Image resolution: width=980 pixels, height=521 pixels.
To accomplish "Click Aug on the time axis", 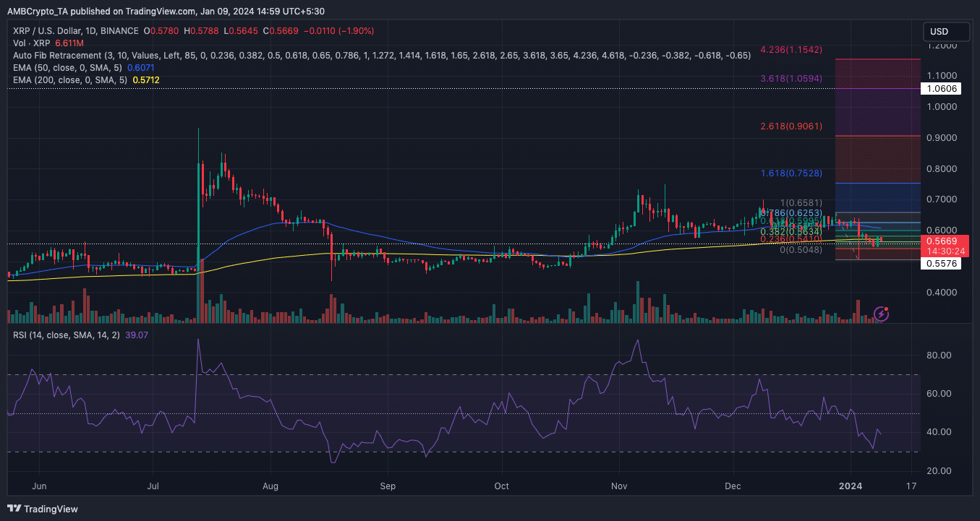I will (x=270, y=486).
